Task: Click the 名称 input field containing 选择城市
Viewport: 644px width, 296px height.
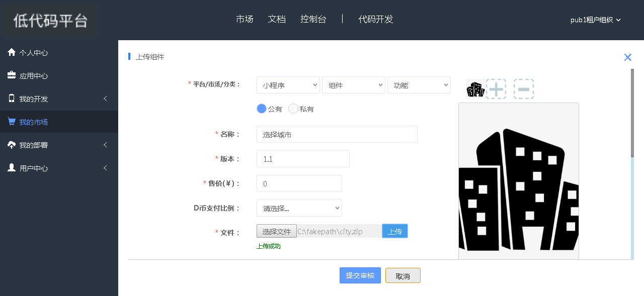Action: (337, 134)
